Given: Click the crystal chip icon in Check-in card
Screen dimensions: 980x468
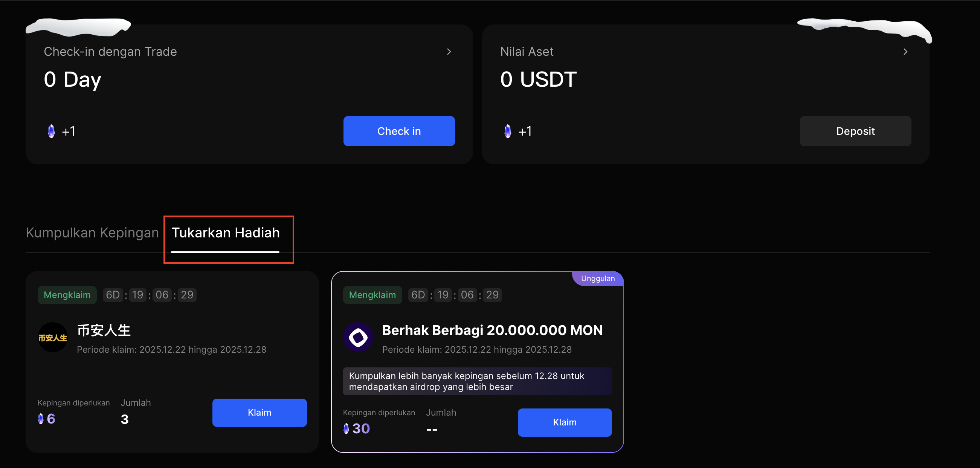Looking at the screenshot, I should pos(51,131).
